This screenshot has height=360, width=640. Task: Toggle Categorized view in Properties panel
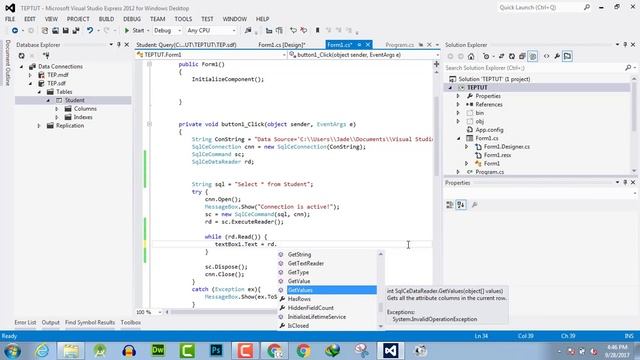click(449, 205)
